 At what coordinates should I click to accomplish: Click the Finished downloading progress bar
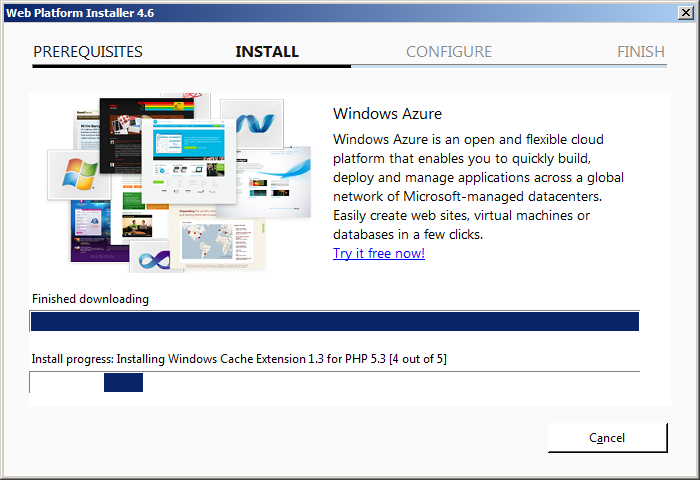point(334,321)
